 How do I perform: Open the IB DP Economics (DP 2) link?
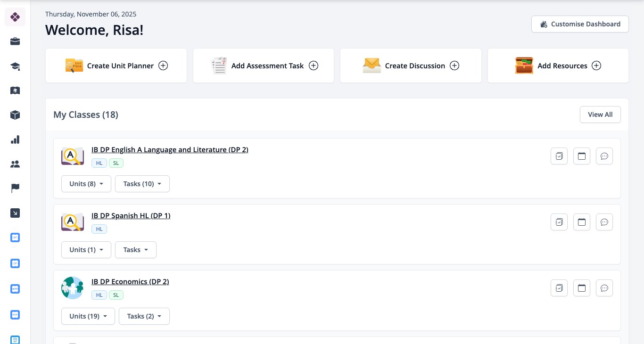coord(130,282)
